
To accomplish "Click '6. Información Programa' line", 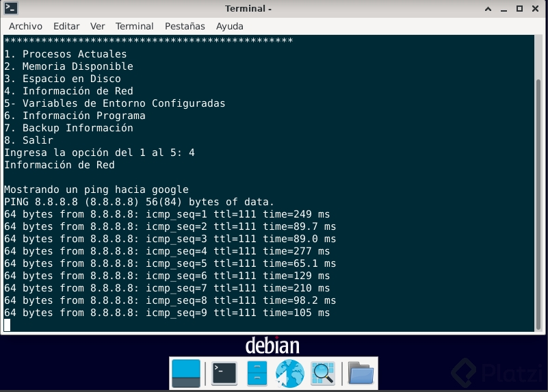I will [x=75, y=116].
